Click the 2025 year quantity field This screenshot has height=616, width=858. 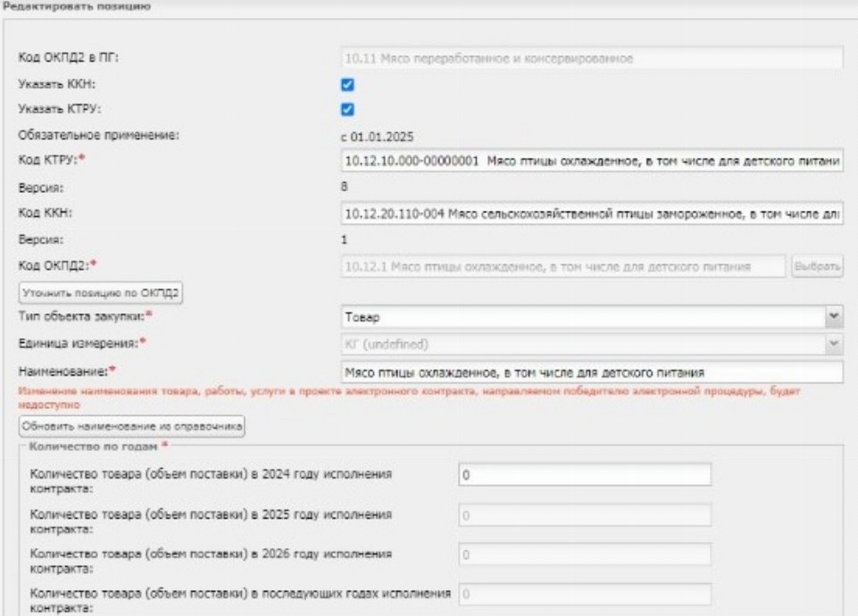(584, 516)
